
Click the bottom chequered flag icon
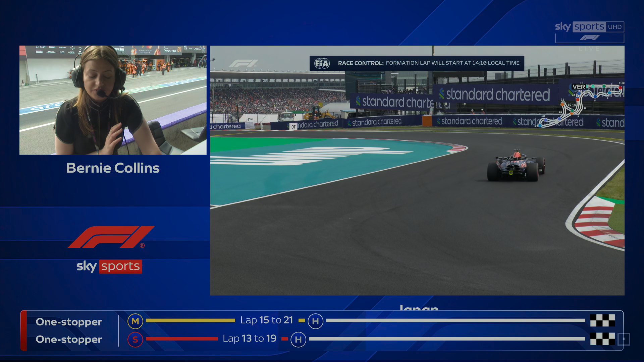(602, 339)
